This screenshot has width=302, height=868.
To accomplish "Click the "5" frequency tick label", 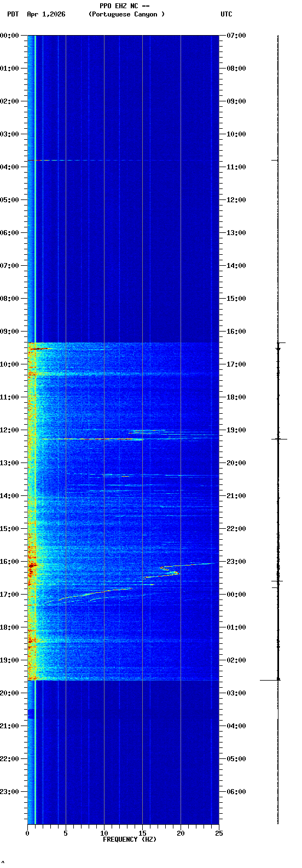I will pyautogui.click(x=66, y=833).
